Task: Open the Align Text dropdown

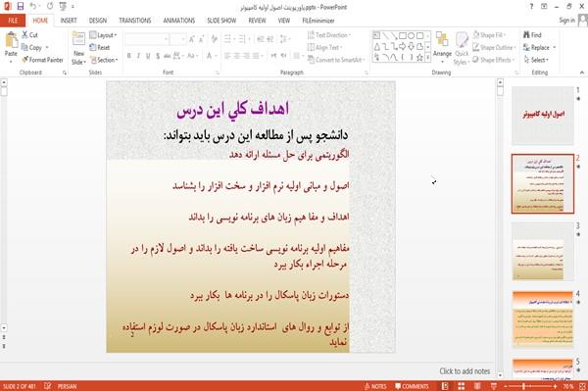Action: 324,48
